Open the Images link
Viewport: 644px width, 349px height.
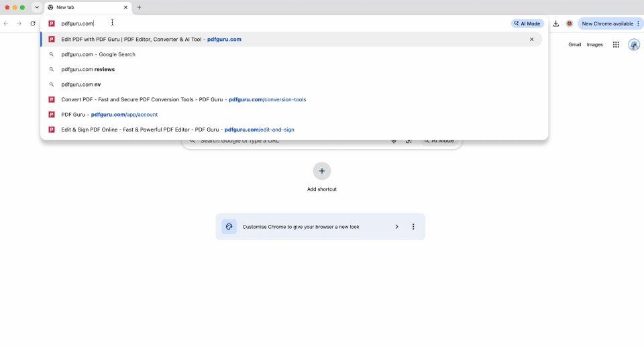point(595,44)
